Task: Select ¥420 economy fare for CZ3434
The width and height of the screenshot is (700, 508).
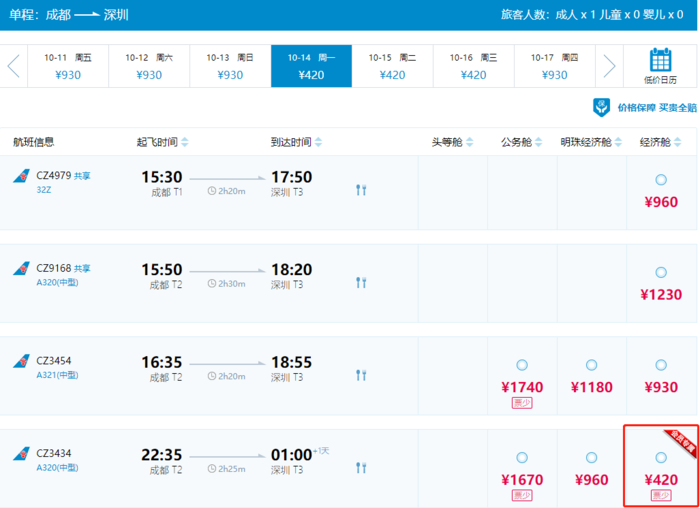Action: point(660,458)
